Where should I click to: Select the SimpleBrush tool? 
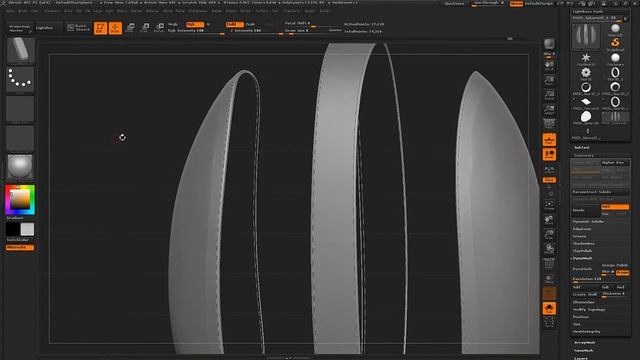(615, 44)
